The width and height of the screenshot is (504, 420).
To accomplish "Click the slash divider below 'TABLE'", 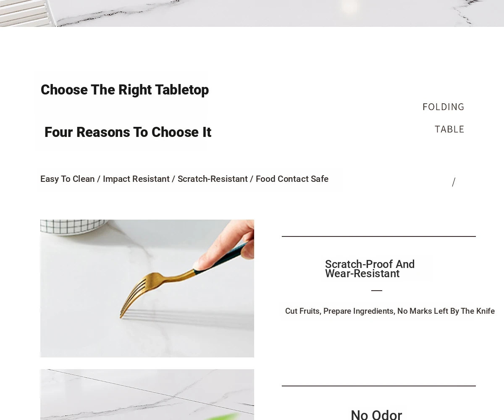I will coord(454,182).
